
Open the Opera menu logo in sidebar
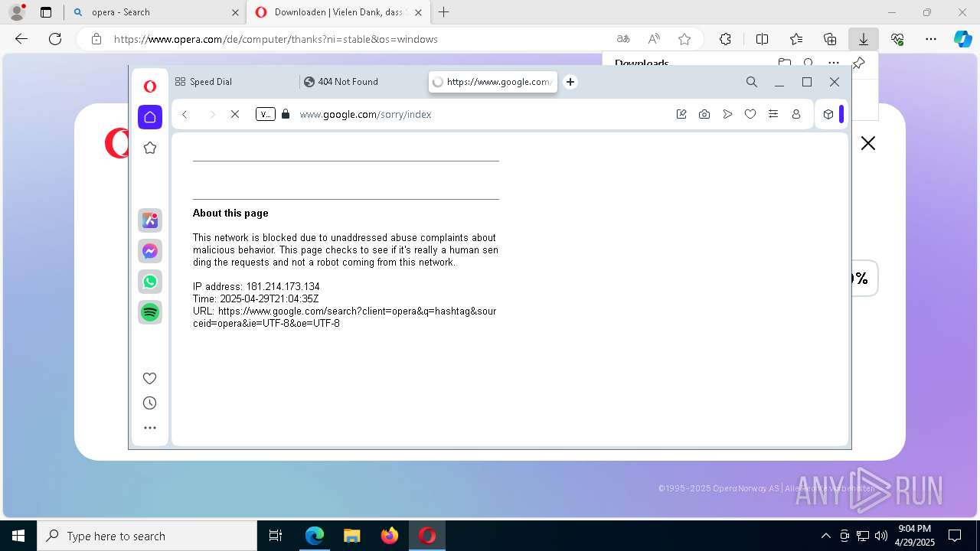150,86
